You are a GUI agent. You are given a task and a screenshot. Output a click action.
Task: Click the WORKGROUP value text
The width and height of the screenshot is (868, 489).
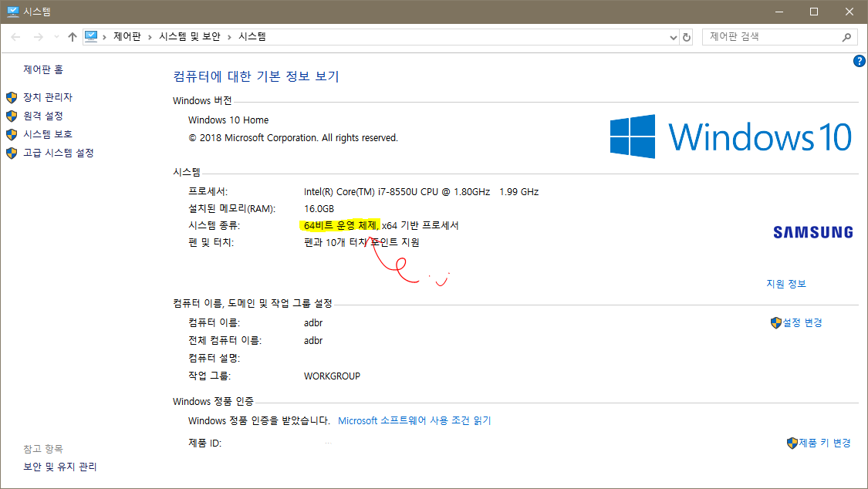pyautogui.click(x=332, y=376)
